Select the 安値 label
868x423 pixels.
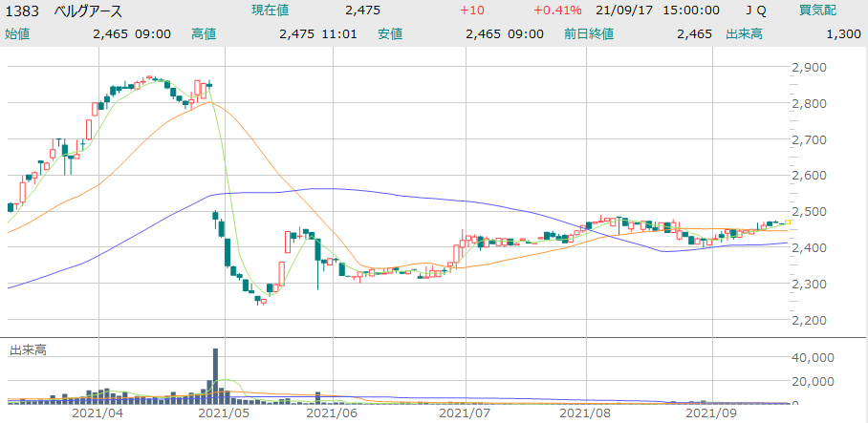[390, 33]
